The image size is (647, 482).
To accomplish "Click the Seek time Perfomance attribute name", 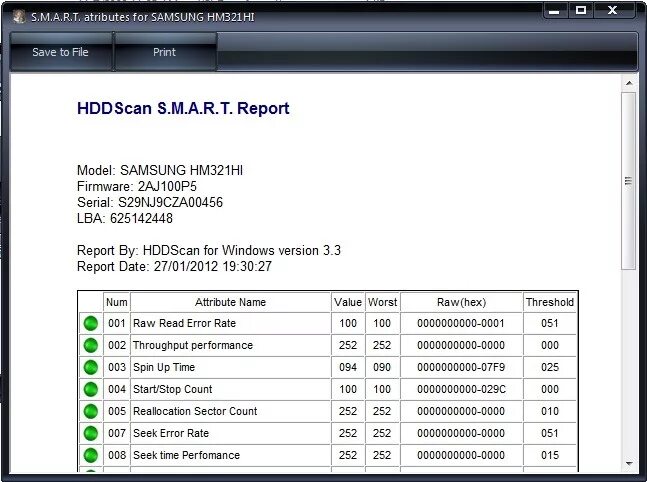I will 187,455.
